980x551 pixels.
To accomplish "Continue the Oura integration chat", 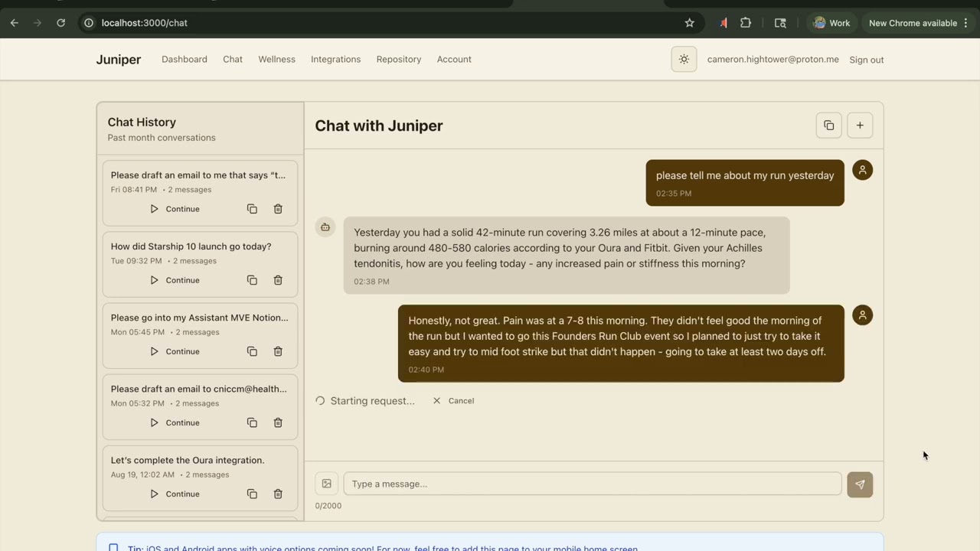I will [x=175, y=494].
